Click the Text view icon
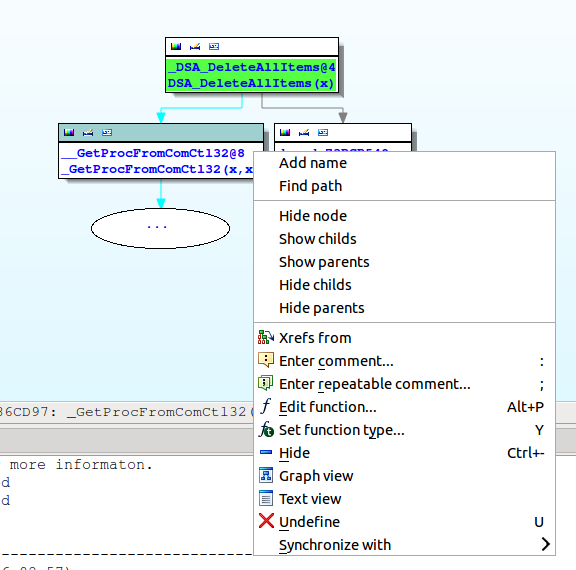The height and width of the screenshot is (570, 576). pyautogui.click(x=266, y=498)
